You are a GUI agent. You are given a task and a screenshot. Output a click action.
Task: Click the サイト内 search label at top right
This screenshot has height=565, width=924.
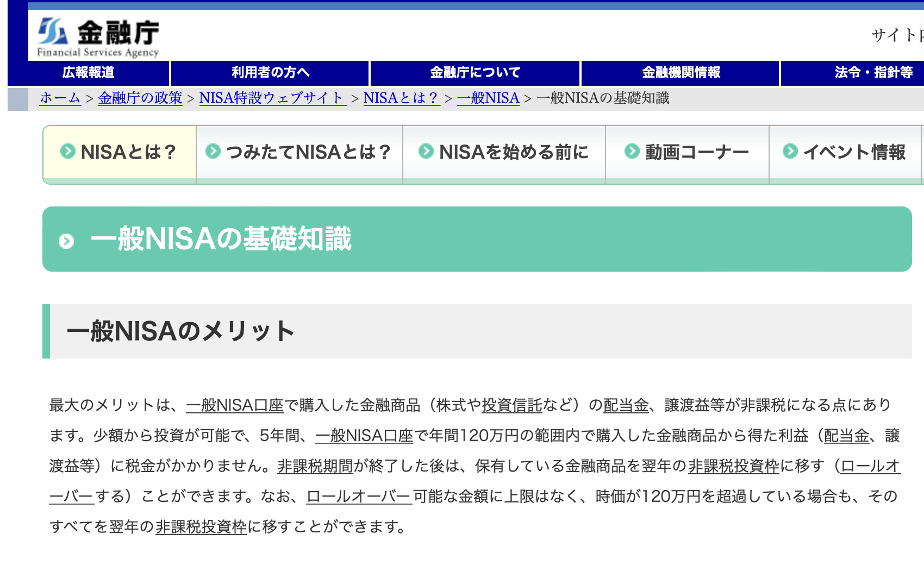897,35
